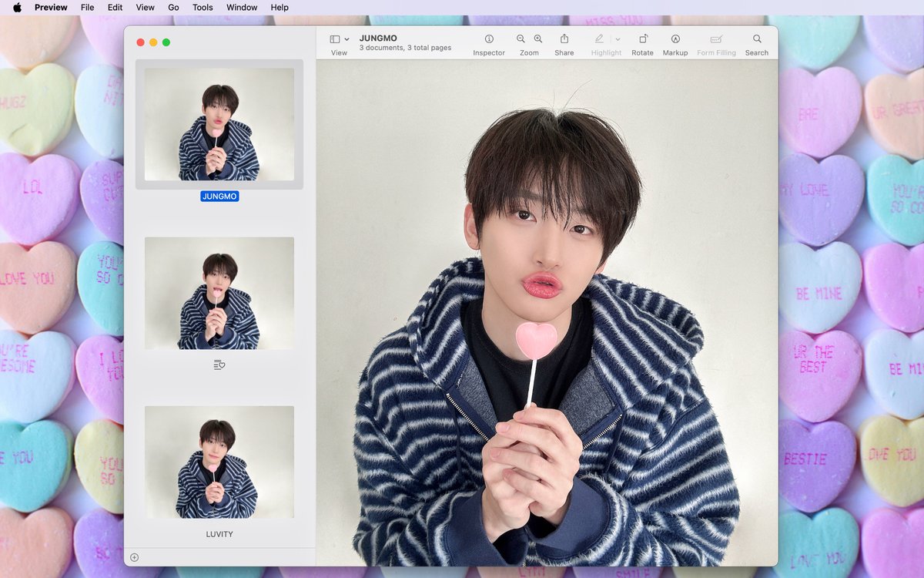This screenshot has width=924, height=578.
Task: Rotate the image using Rotate
Action: [642, 39]
